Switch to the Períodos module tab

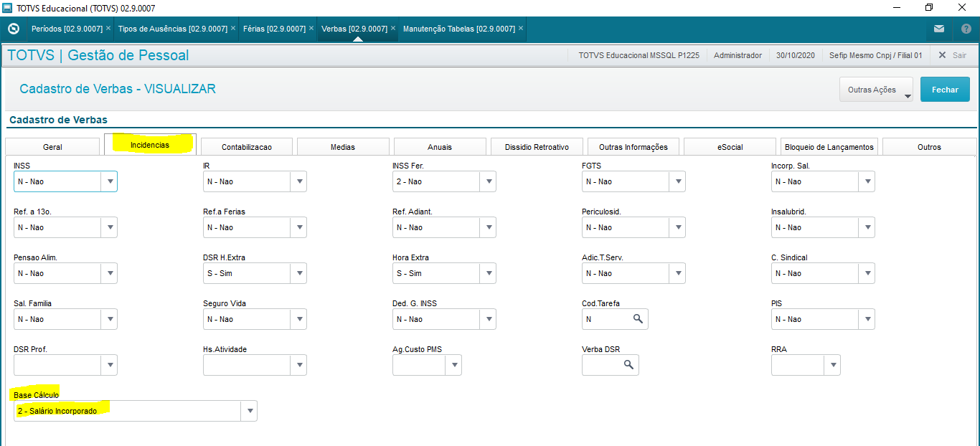[67, 29]
